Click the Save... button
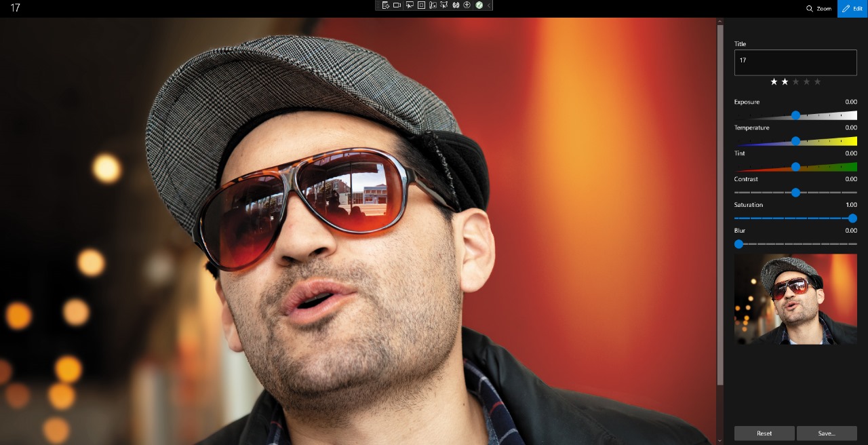 [x=827, y=433]
